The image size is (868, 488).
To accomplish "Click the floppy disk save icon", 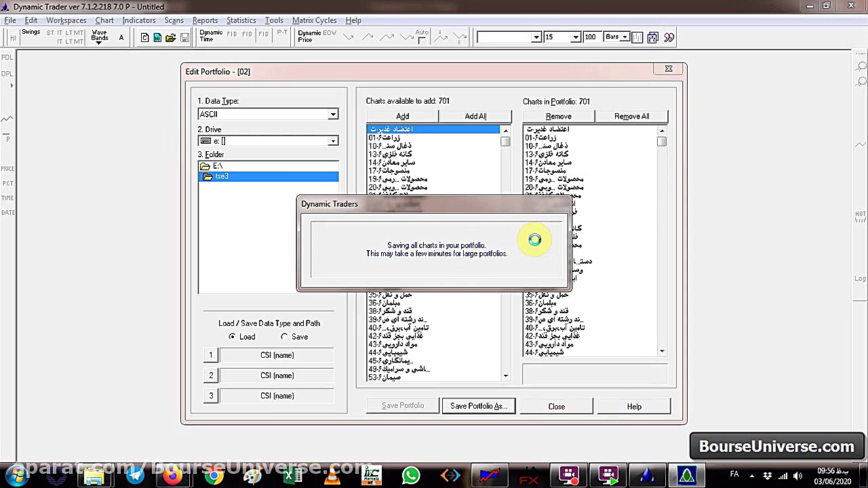I will tap(184, 38).
